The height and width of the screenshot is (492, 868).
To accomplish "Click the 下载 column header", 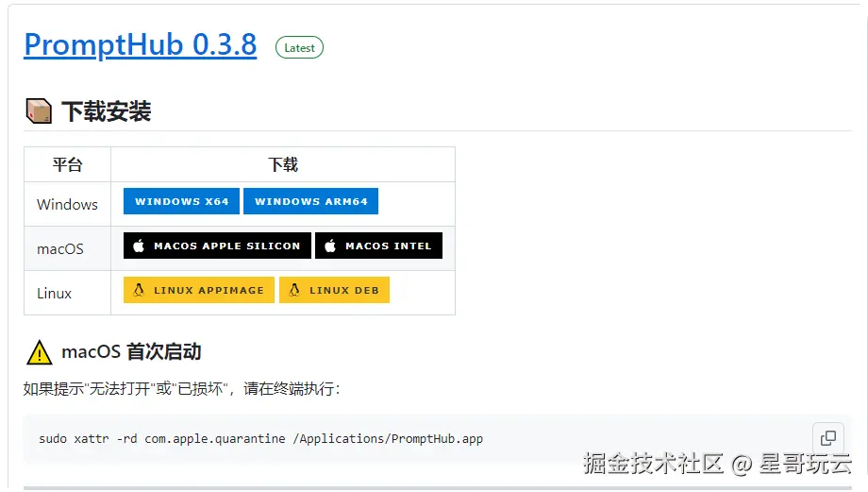I will [283, 164].
